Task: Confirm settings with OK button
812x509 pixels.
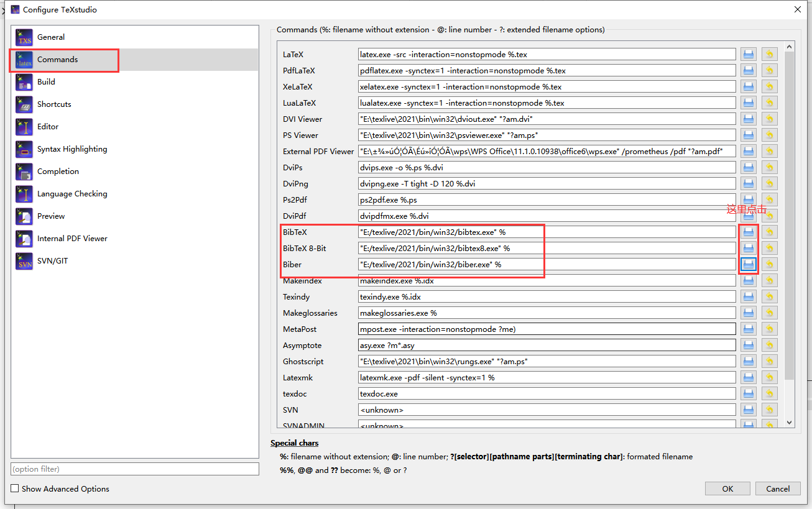Action: (x=727, y=488)
